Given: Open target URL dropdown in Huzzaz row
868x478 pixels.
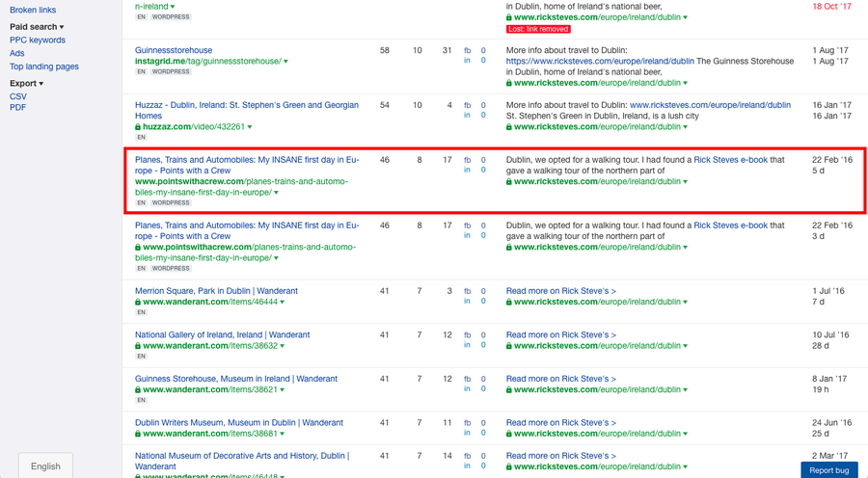Looking at the screenshot, I should pos(686,127).
